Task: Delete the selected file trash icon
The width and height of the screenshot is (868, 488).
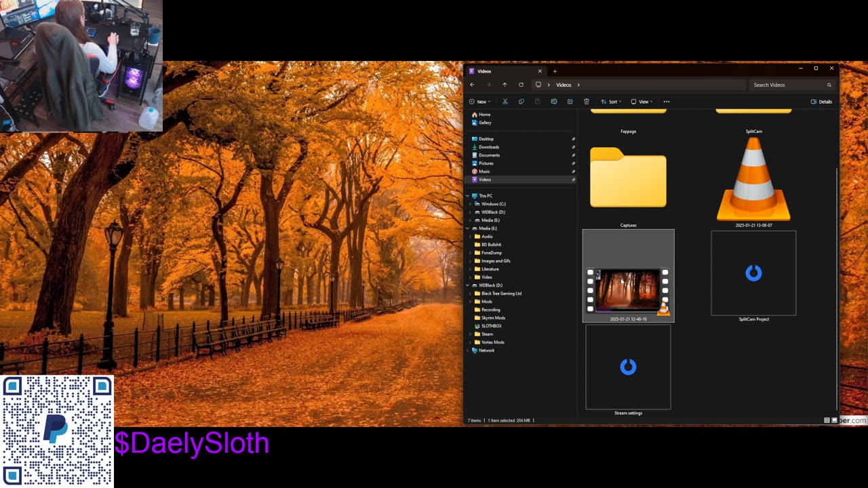Action: pyautogui.click(x=587, y=102)
